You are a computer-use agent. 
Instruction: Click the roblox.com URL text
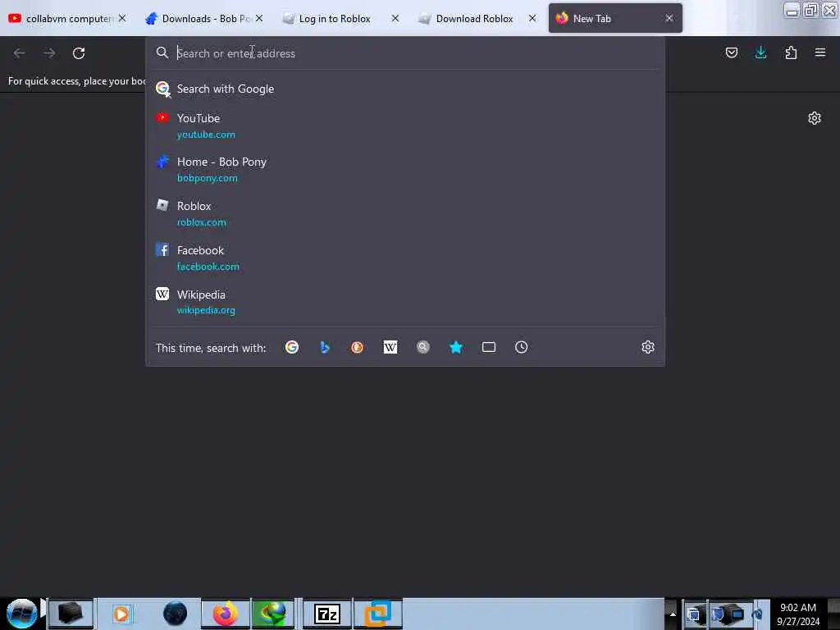(x=202, y=222)
